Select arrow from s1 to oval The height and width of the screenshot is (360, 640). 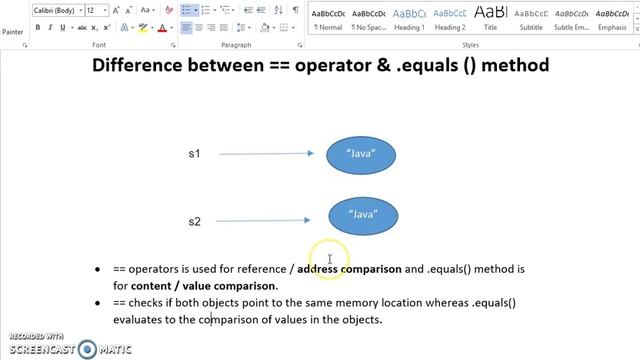[267, 153]
